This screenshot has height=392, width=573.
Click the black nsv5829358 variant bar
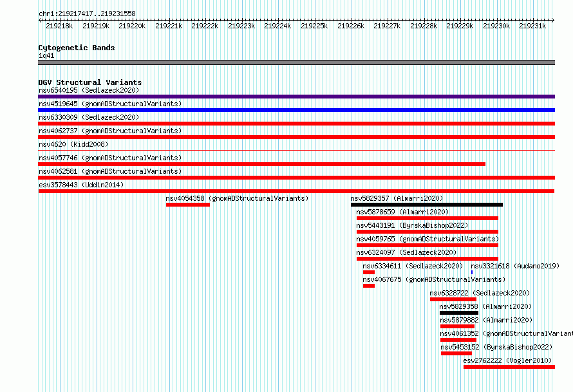[459, 313]
